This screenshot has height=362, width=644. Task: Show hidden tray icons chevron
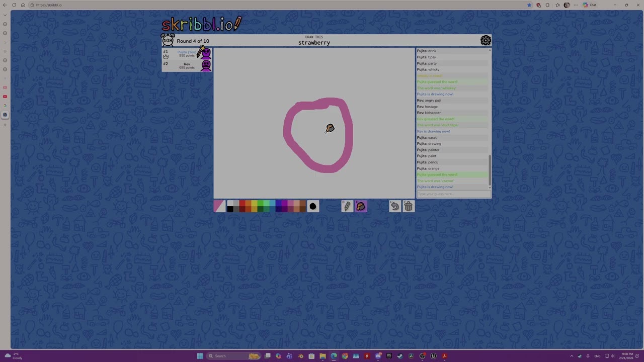point(572,356)
